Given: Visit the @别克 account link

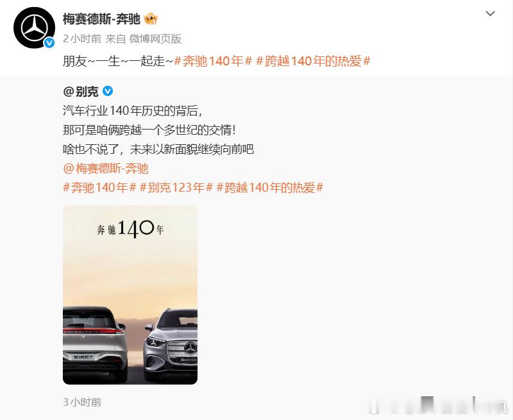Looking at the screenshot, I should [x=81, y=92].
